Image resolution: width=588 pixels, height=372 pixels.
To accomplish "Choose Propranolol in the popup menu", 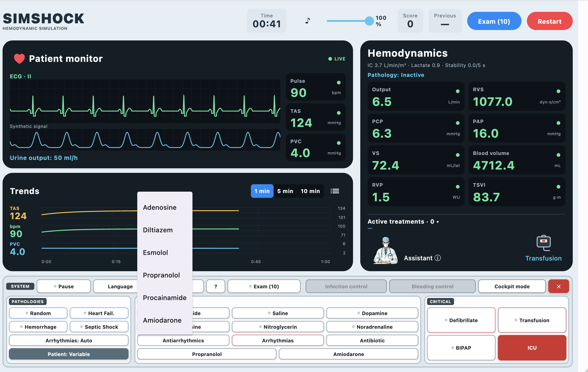I will tap(165, 275).
